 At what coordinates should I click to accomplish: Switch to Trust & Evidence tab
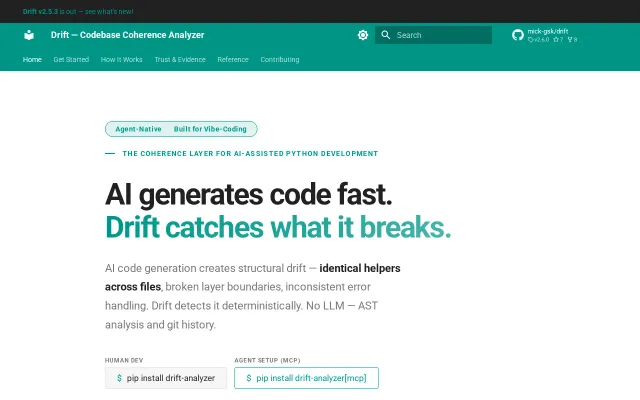click(x=180, y=60)
